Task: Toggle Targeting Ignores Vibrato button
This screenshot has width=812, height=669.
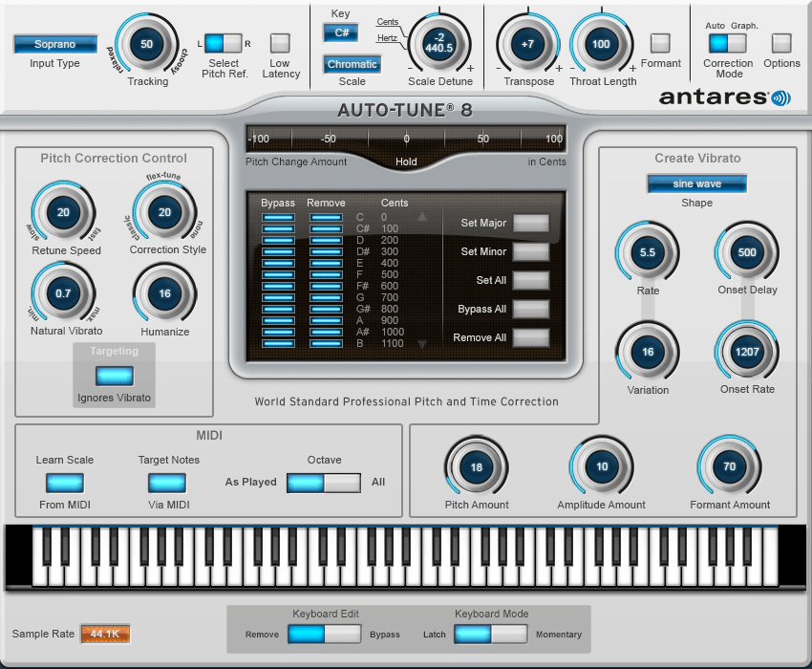Action: [x=115, y=376]
